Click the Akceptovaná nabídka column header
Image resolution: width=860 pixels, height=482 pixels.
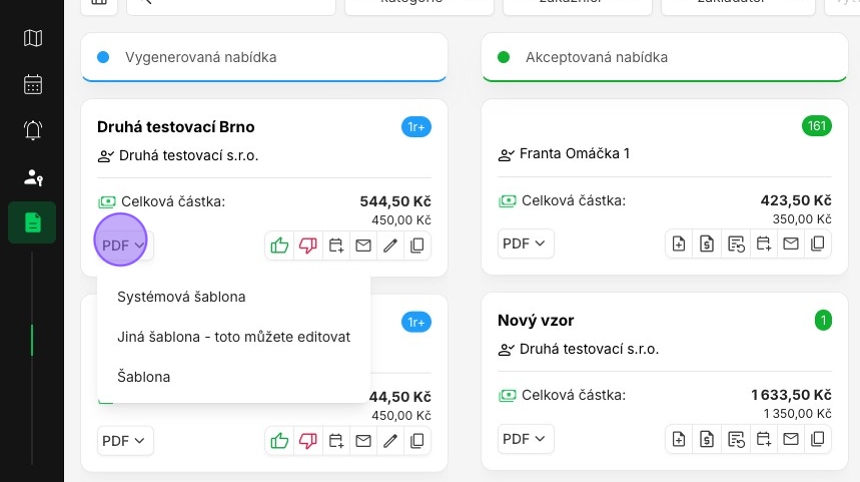[596, 58]
